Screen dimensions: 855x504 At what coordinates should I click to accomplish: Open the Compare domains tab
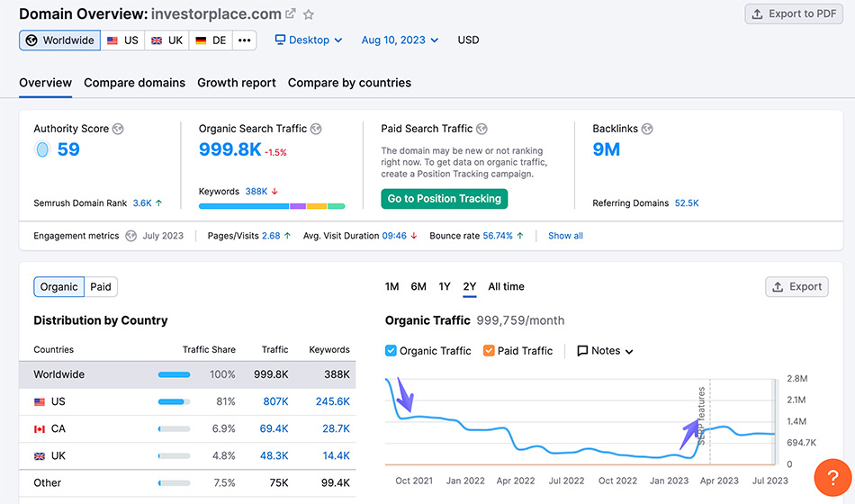click(x=135, y=83)
